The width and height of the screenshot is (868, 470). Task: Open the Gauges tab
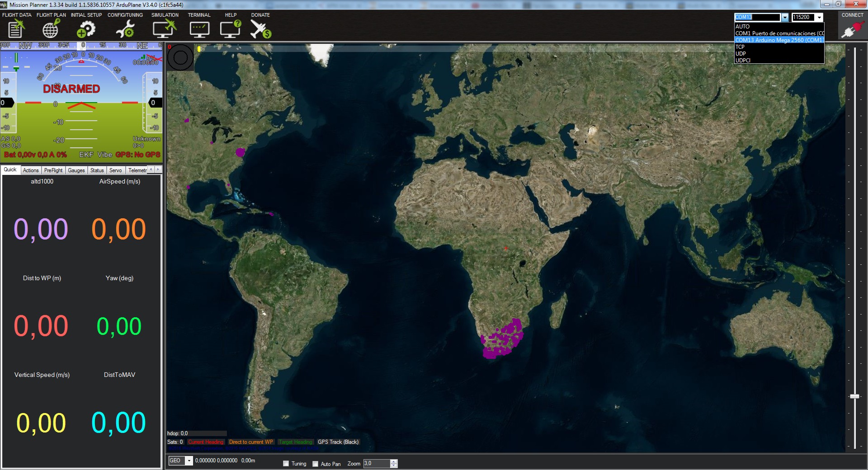(76, 170)
